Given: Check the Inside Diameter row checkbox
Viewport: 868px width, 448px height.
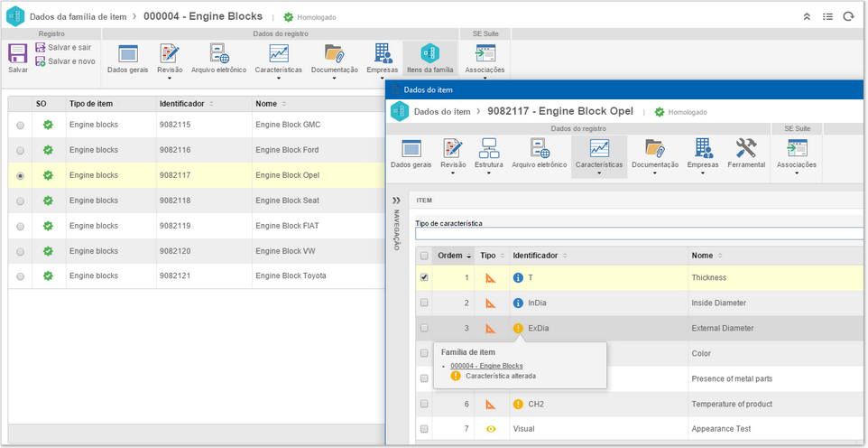Looking at the screenshot, I should coord(424,303).
